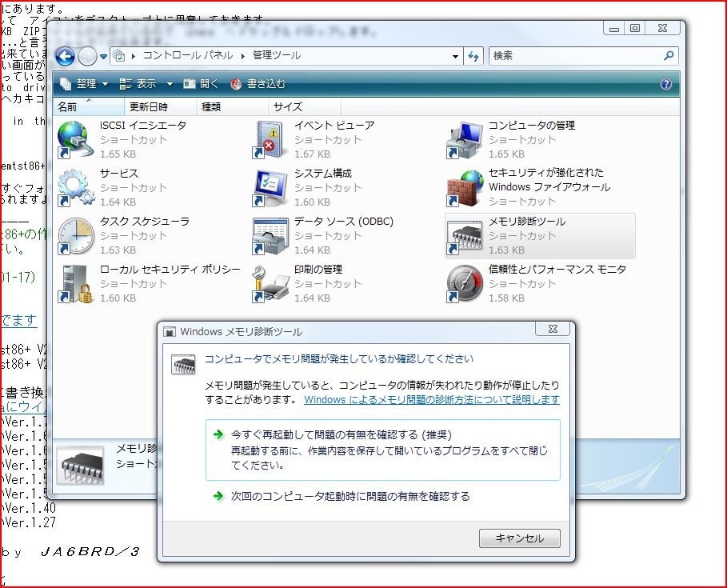Screen dimensions: 727x588
Task: Open the Windows によるメモリ問題の診断方法 help link
Action: coord(432,400)
